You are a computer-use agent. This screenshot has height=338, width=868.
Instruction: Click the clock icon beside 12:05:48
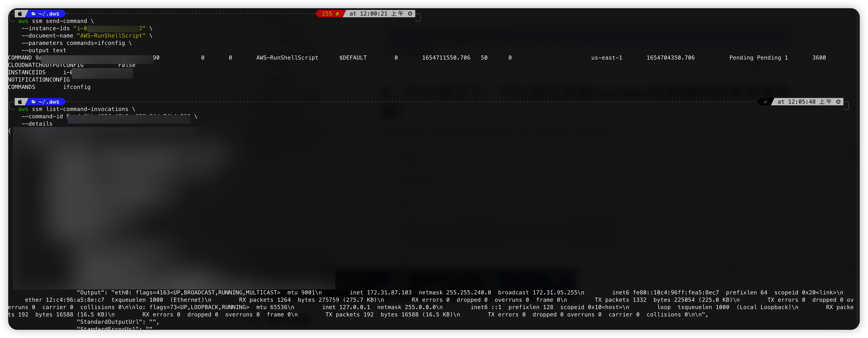pyautogui.click(x=838, y=102)
